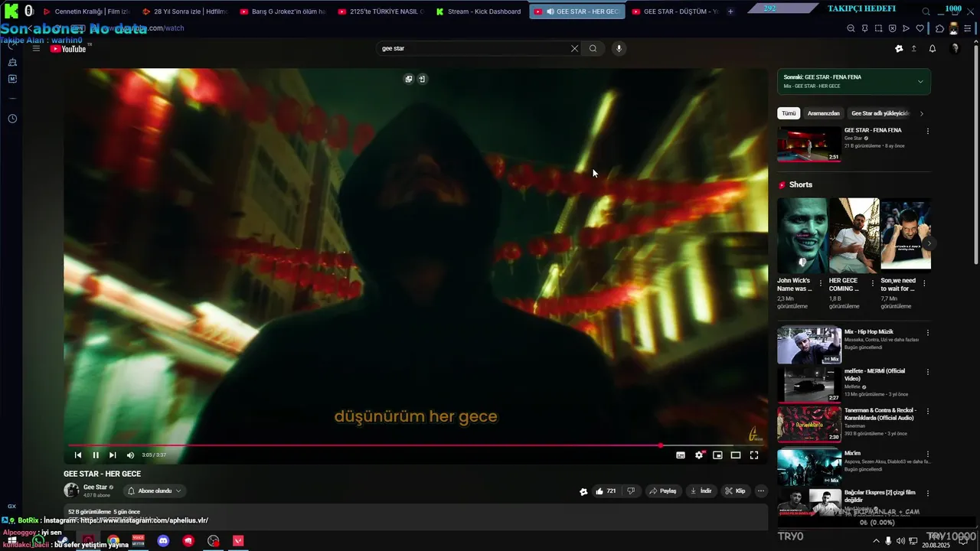The width and height of the screenshot is (980, 551).
Task: Switch to miniplayer mode
Action: tap(717, 455)
